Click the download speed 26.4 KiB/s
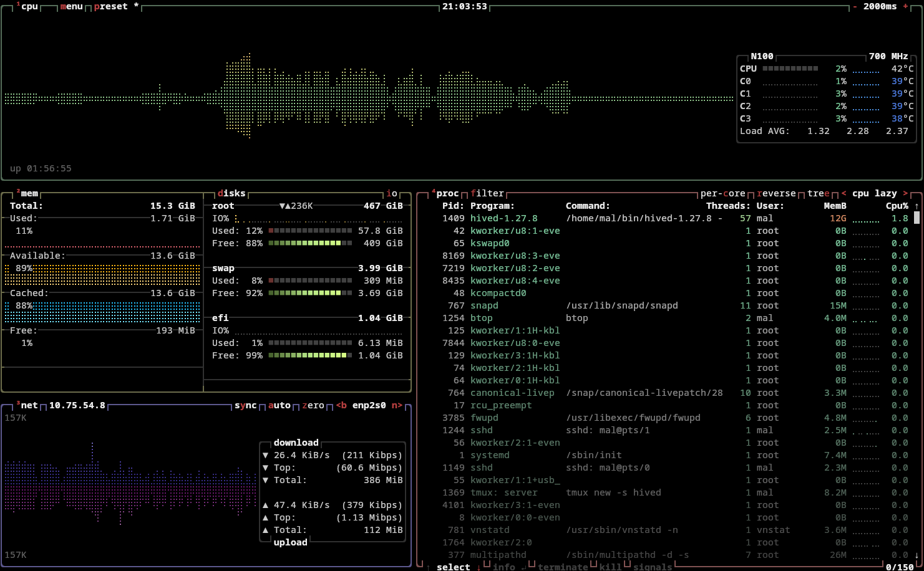The width and height of the screenshot is (924, 571). click(302, 455)
